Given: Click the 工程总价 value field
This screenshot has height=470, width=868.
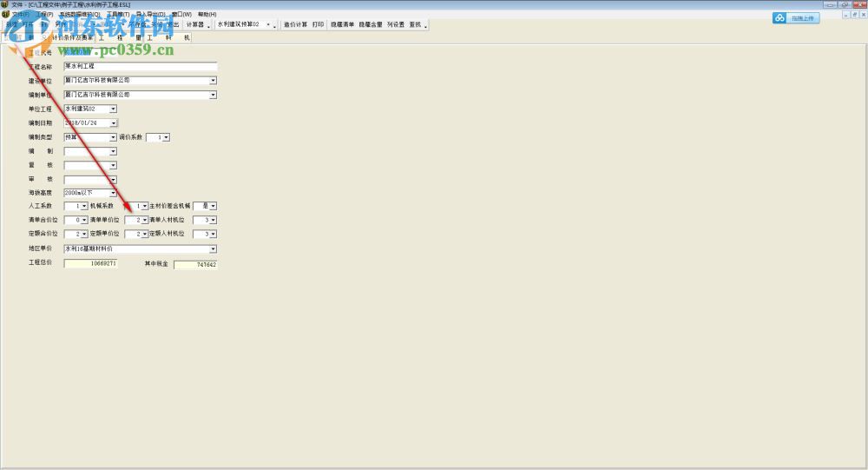Looking at the screenshot, I should coord(90,264).
